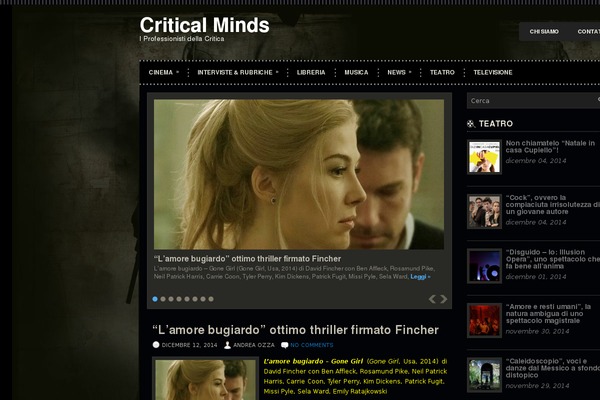
Task: Select the sixth slider pagination dot
Action: pos(195,299)
